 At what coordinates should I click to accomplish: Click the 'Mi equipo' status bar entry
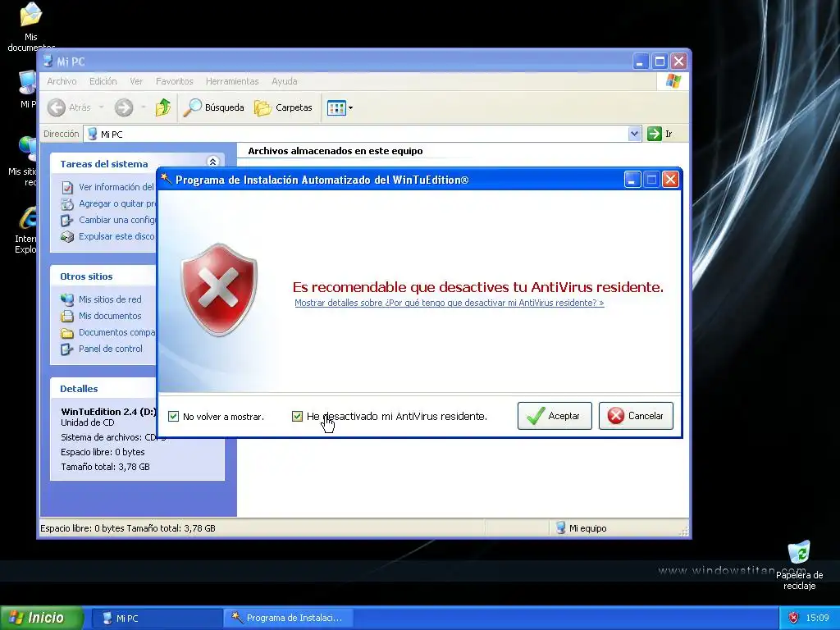(582, 528)
